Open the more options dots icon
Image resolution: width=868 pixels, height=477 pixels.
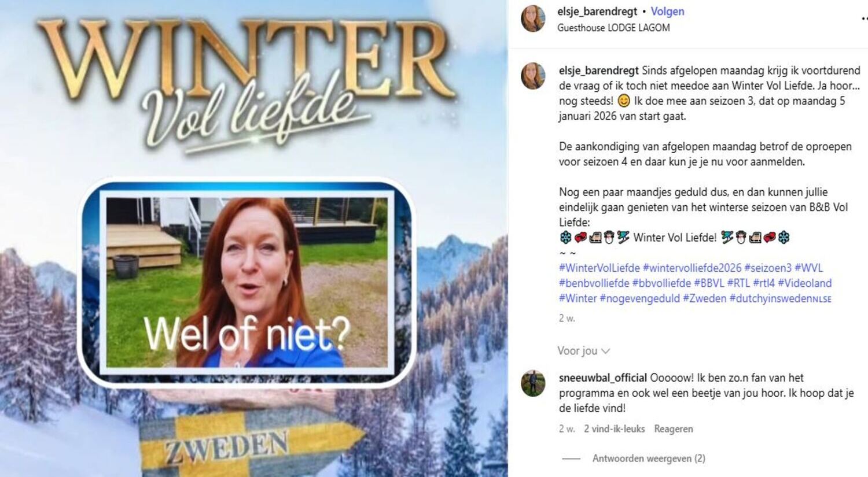[x=865, y=19]
